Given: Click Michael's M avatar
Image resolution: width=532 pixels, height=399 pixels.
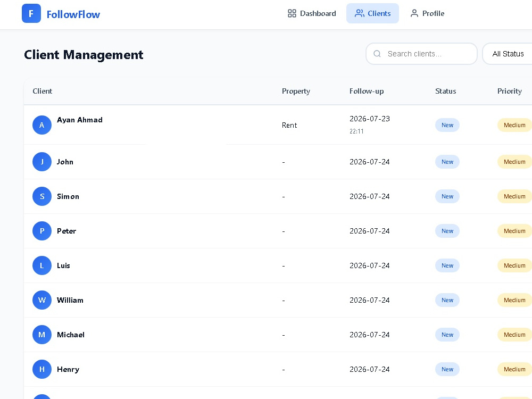Looking at the screenshot, I should 41,335.
